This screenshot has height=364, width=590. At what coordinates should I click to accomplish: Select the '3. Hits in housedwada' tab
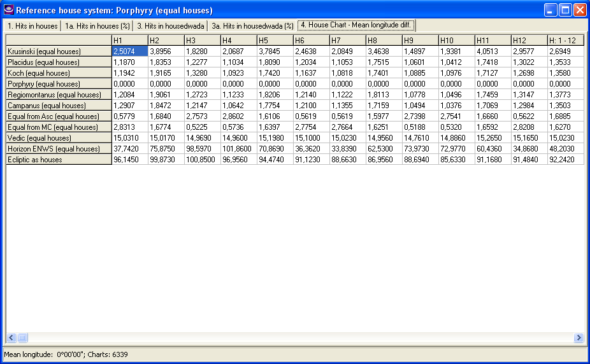point(170,26)
